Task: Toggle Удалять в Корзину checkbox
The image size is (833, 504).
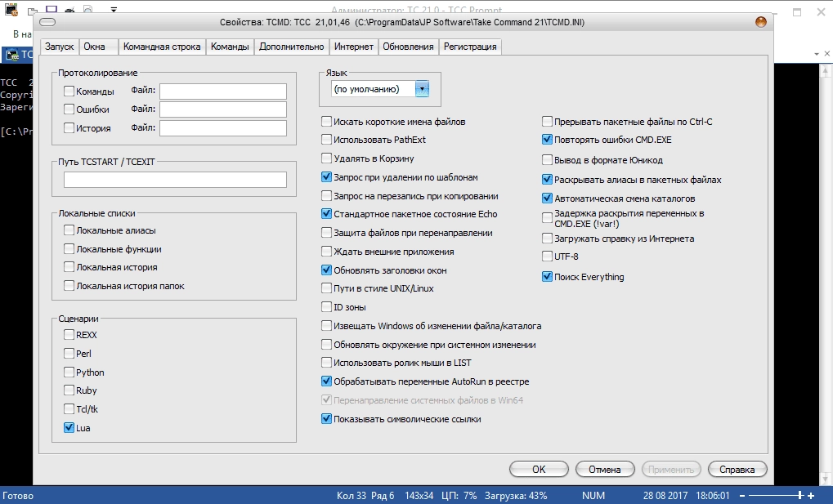Action: pyautogui.click(x=326, y=158)
